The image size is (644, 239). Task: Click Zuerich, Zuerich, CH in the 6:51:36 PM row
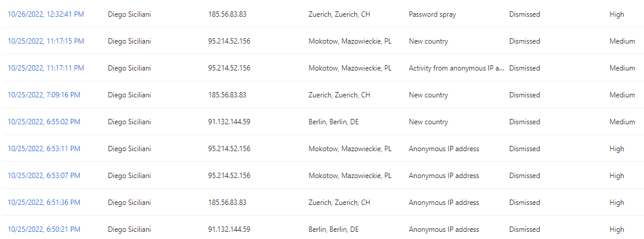339,203
